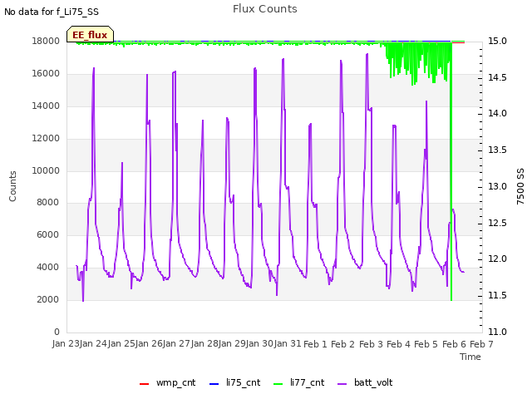Toggle batt_volt series in legend
This screenshot has height=399, width=532.
point(365,382)
